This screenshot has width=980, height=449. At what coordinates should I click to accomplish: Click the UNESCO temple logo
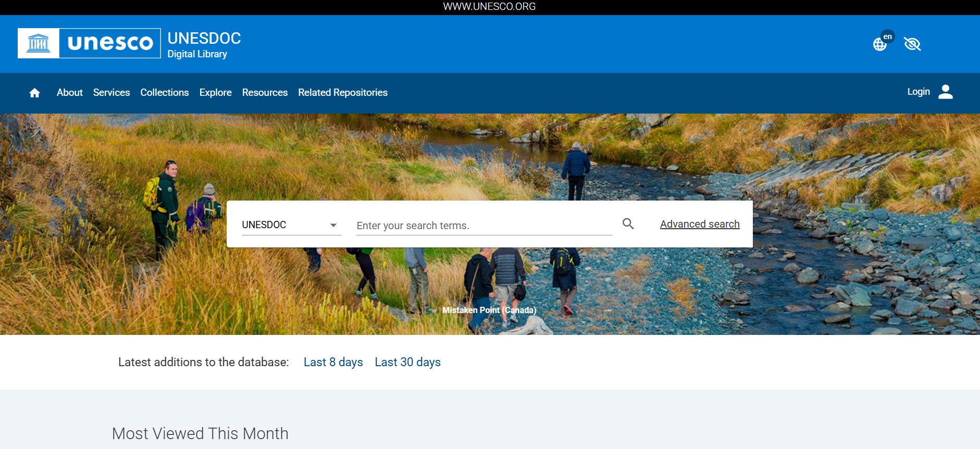[x=39, y=43]
